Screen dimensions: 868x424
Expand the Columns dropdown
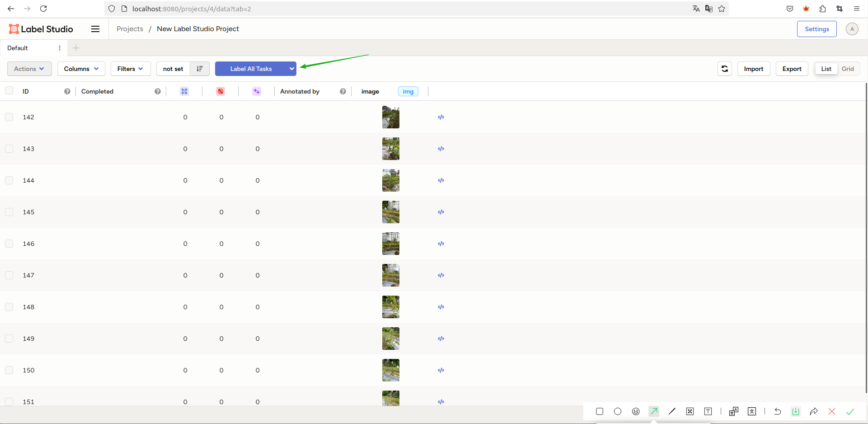[x=81, y=69]
